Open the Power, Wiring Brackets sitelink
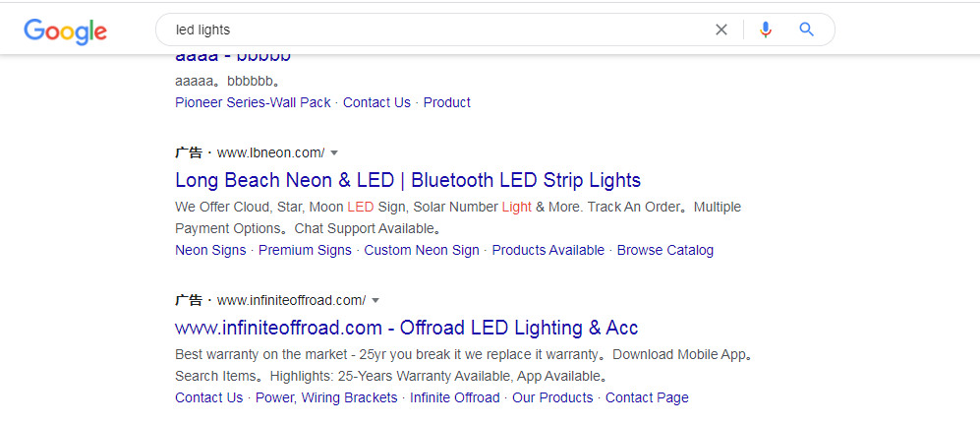980x424 pixels. click(x=326, y=397)
